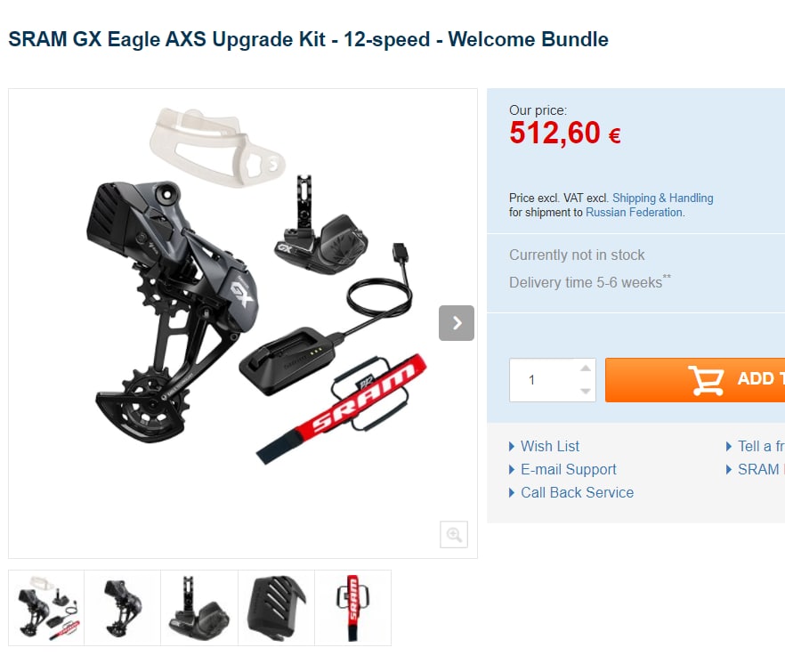Select the AXS shifter controller thumbnail
Screen dimensions: 785x672
point(199,608)
